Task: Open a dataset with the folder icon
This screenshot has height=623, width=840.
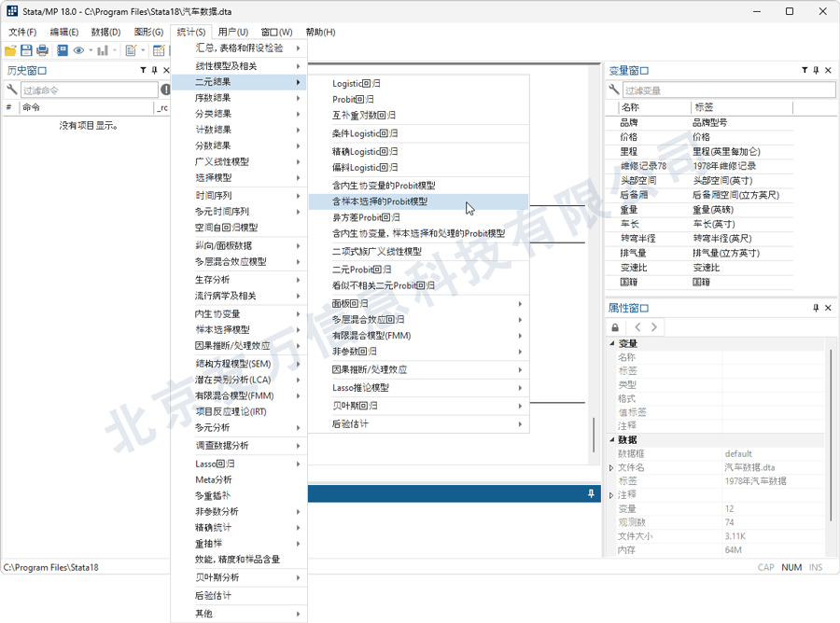Action: (12, 49)
